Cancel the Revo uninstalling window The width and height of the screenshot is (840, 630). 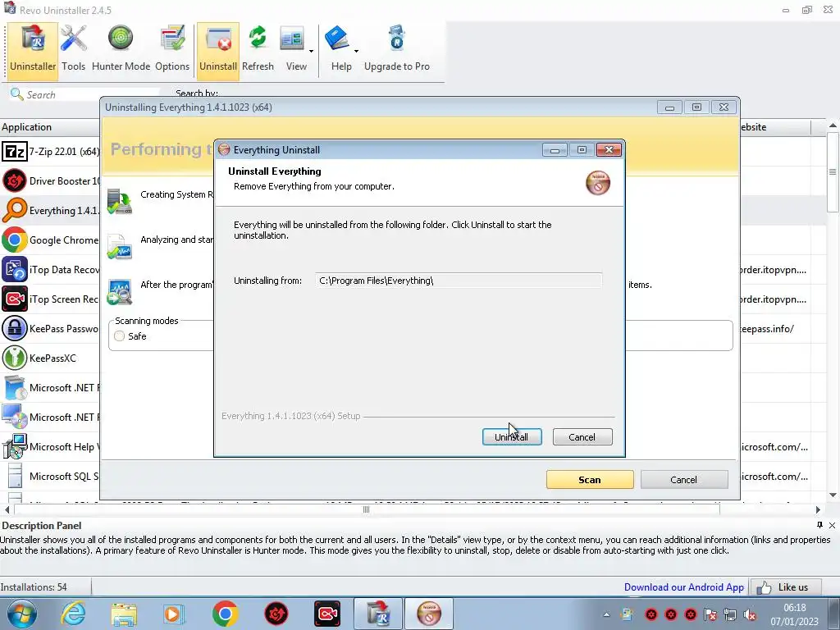[x=684, y=480]
